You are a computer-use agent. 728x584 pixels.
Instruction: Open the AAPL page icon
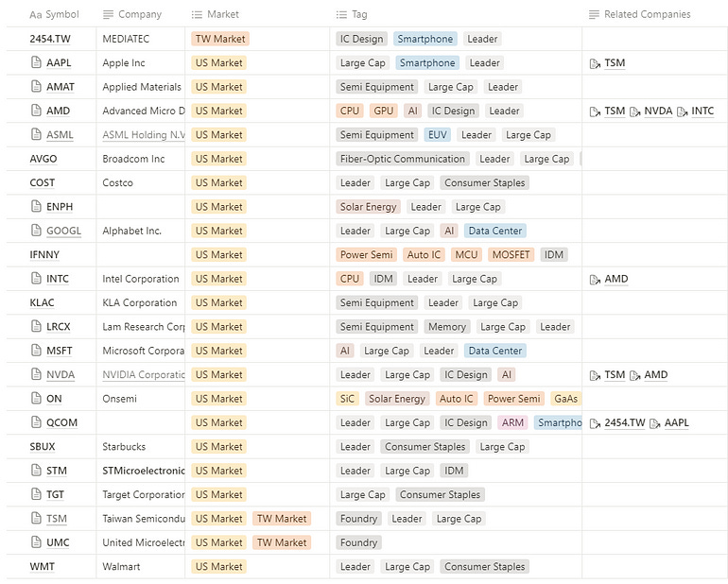pyautogui.click(x=36, y=62)
